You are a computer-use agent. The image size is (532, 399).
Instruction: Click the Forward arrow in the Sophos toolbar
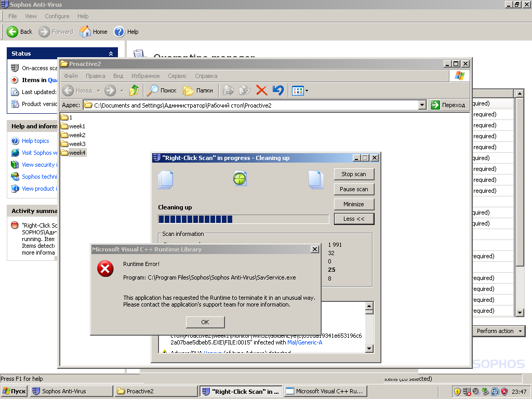click(x=44, y=32)
